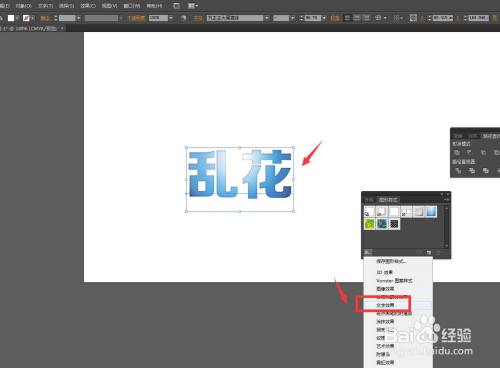Choose 艺术效果 from the library menu
The image size is (500, 368).
pos(385,346)
